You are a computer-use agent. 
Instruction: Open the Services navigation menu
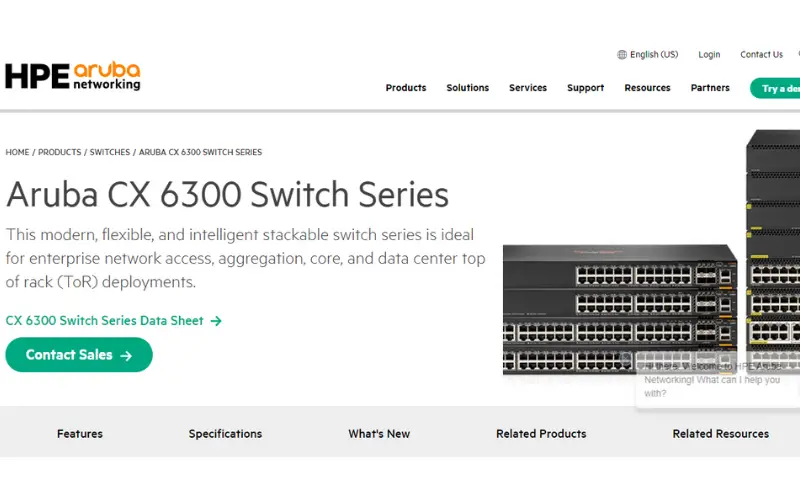click(528, 88)
